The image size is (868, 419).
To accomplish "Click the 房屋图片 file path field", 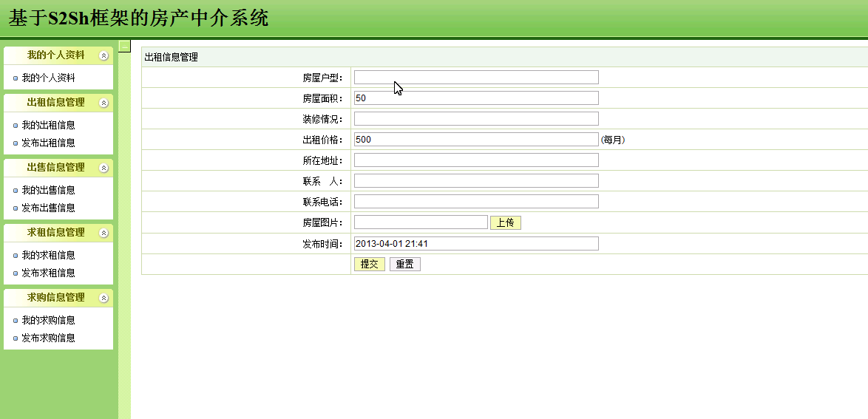I will [421, 222].
